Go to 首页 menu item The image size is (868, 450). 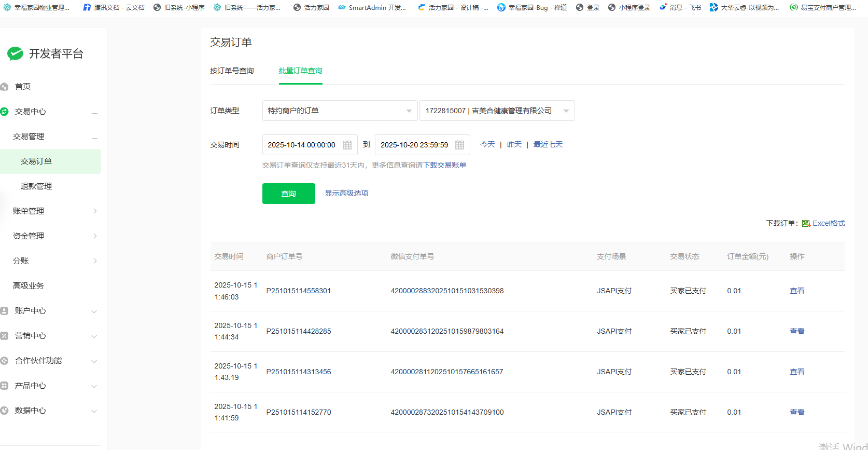[23, 87]
